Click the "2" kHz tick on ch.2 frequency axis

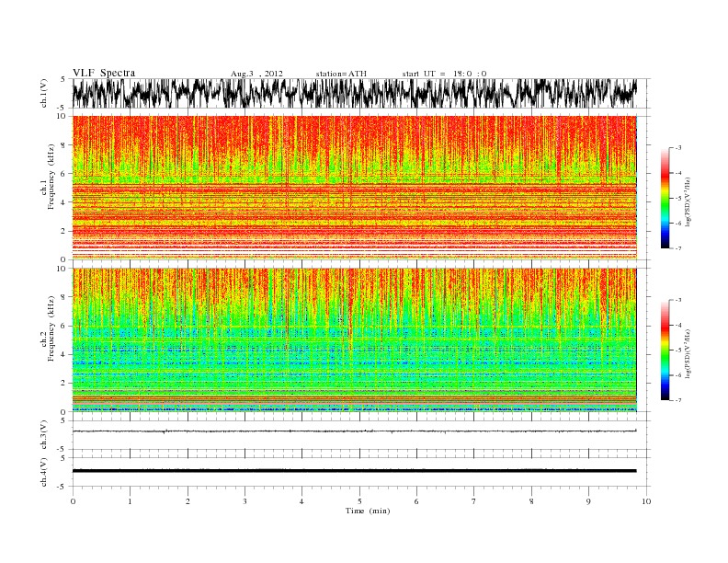click(63, 384)
